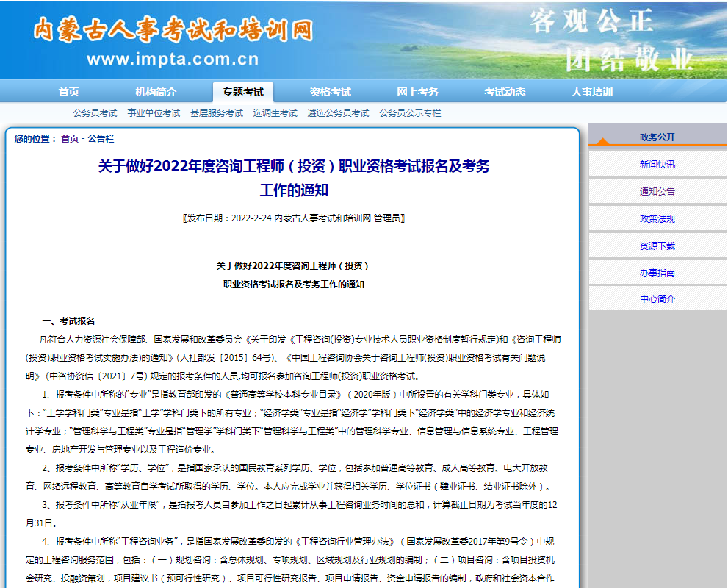This screenshot has height=588, width=728.
Task: Click 办事指南 in the right sidebar
Action: (657, 273)
